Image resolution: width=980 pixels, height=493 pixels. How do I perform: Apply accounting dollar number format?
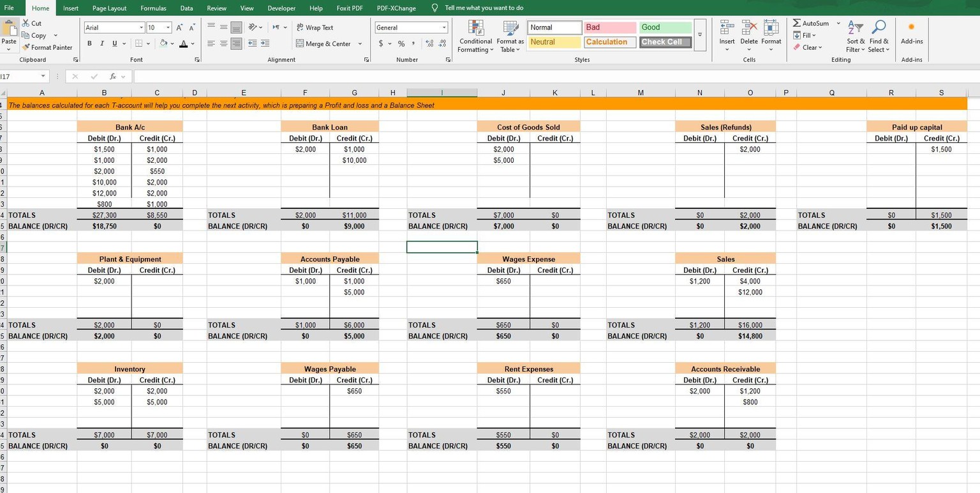(381, 43)
